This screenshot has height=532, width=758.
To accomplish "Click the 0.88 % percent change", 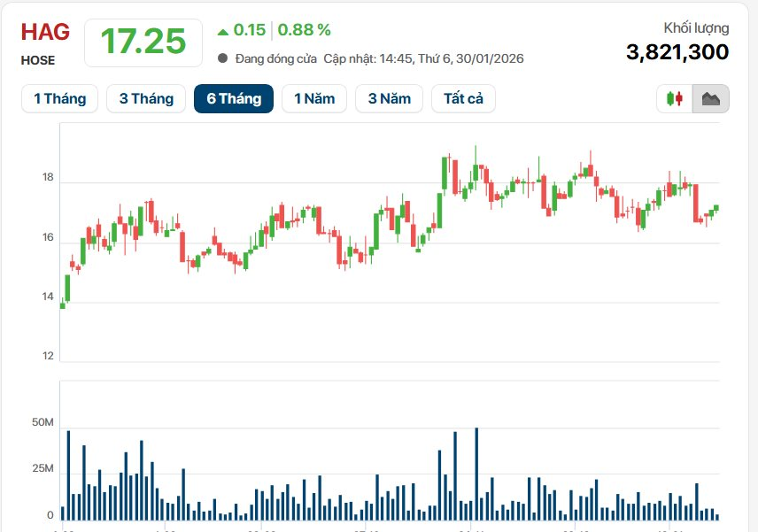I will click(x=305, y=30).
